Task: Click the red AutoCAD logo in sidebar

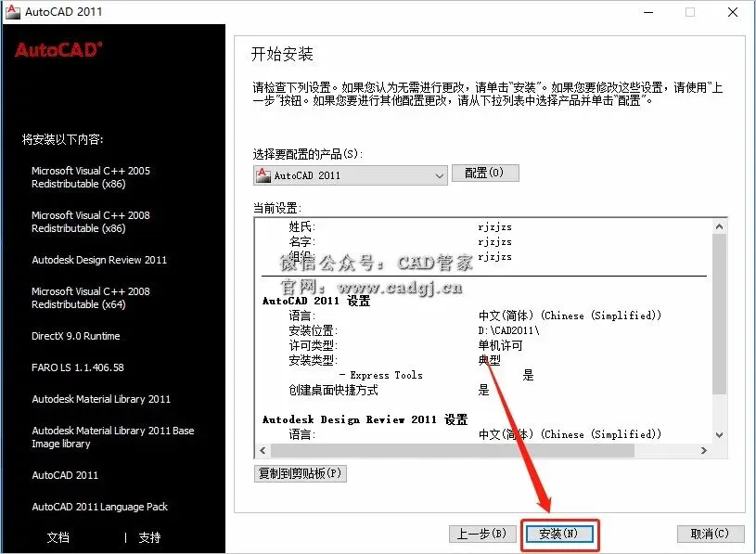Action: [x=58, y=50]
